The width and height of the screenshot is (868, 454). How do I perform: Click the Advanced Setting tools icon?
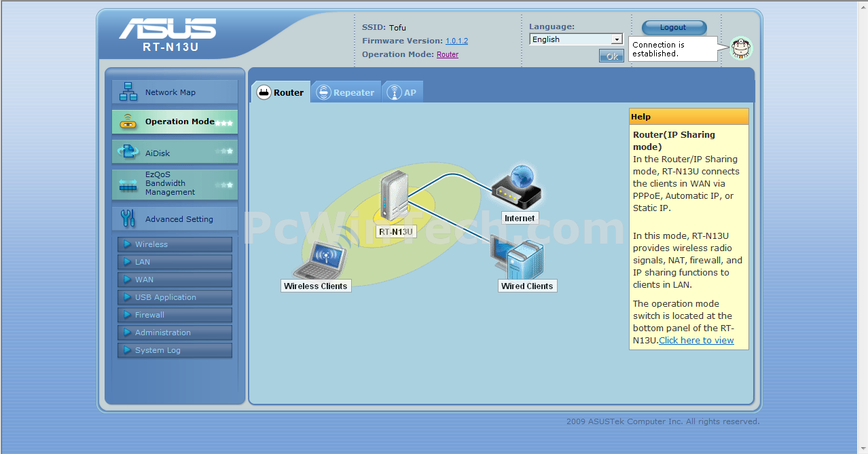[x=128, y=219]
